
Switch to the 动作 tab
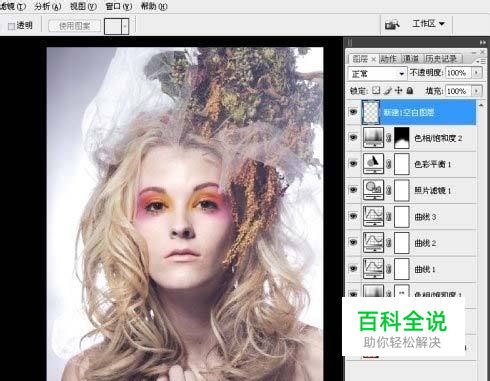point(388,59)
